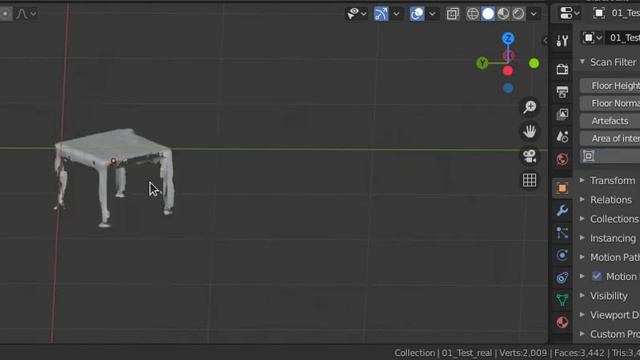Switch to Solid viewport shading
This screenshot has width=640, height=360.
click(x=488, y=14)
